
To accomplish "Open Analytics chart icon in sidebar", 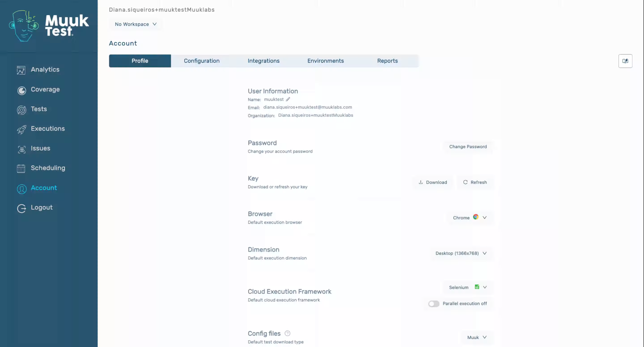I will tap(21, 70).
